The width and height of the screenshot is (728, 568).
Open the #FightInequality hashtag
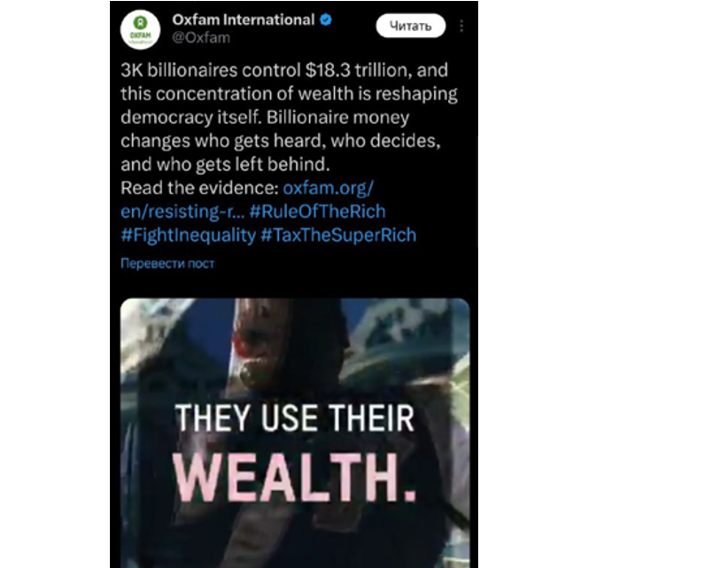tap(188, 235)
